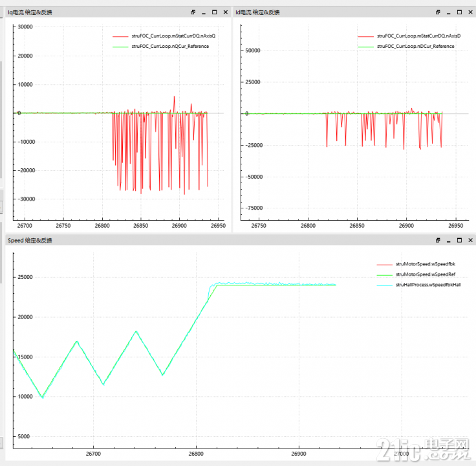The height and width of the screenshot is (466, 476).
Task: Click the wSpeedfbk legend entry
Action: [426, 264]
